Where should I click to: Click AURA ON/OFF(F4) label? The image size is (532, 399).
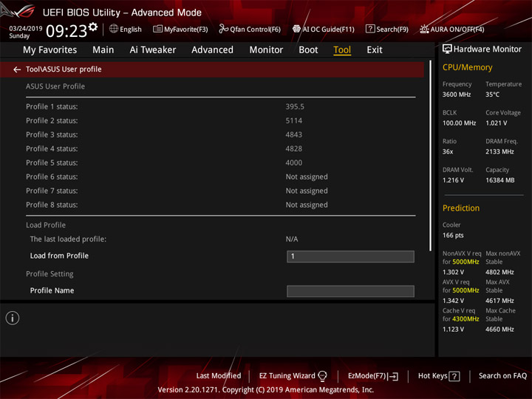457,29
